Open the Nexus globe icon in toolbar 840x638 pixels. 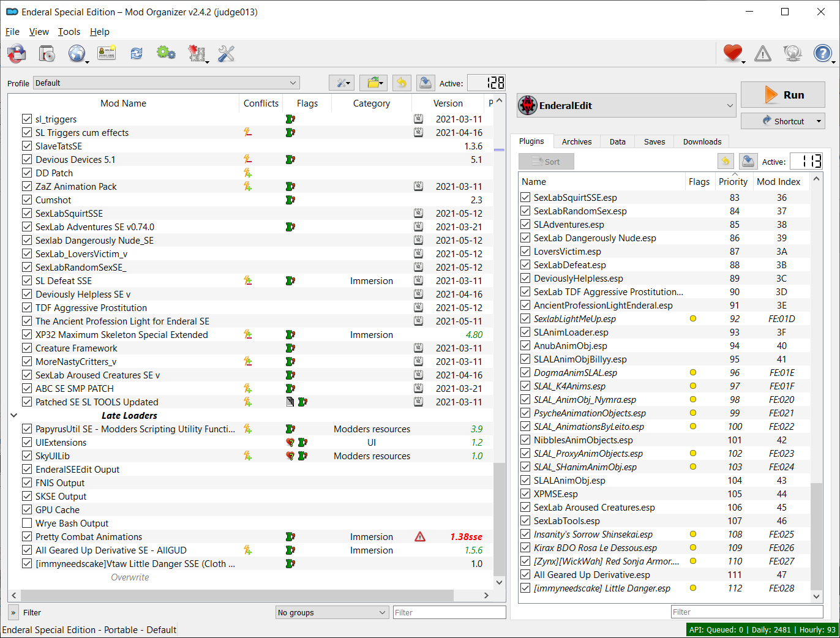(x=77, y=54)
